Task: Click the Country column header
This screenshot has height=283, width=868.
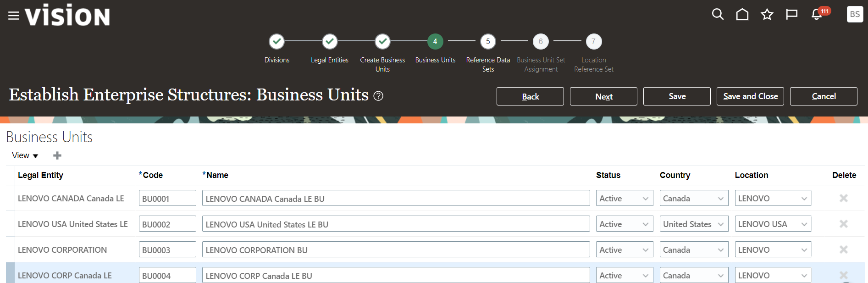Action: coord(675,175)
